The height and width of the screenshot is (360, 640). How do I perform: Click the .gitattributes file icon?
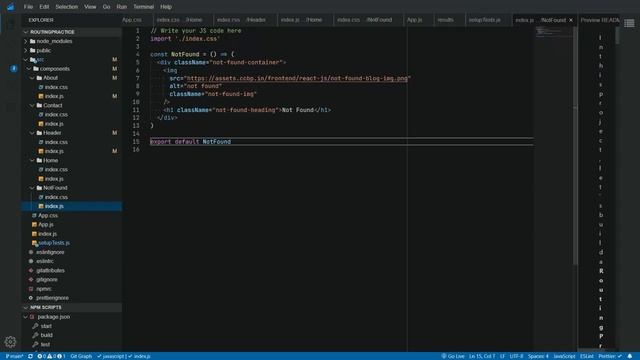click(x=31, y=271)
